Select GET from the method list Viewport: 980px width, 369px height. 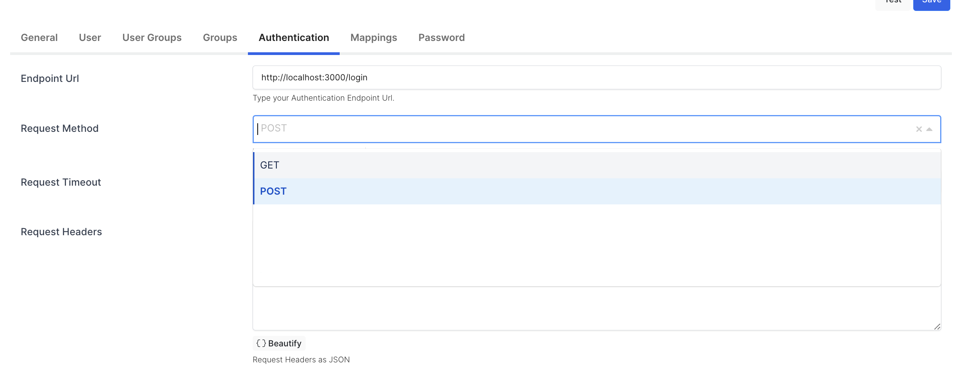coord(269,165)
